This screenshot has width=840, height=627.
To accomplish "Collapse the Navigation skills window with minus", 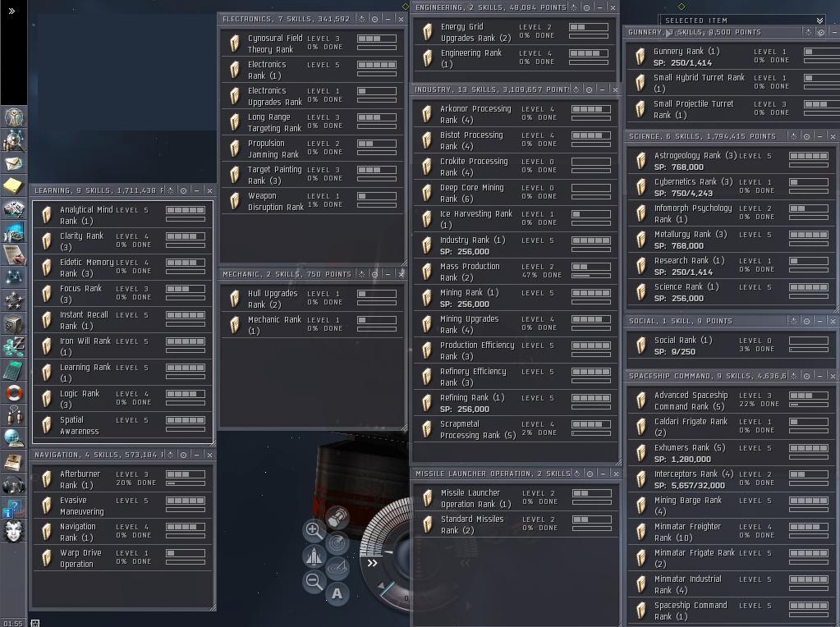I will pyautogui.click(x=196, y=455).
